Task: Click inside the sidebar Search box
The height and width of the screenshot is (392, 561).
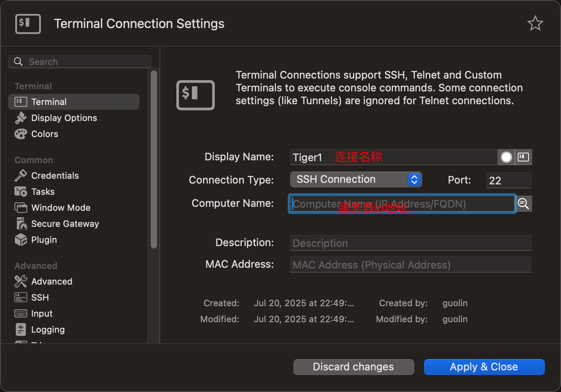Action: pos(79,61)
